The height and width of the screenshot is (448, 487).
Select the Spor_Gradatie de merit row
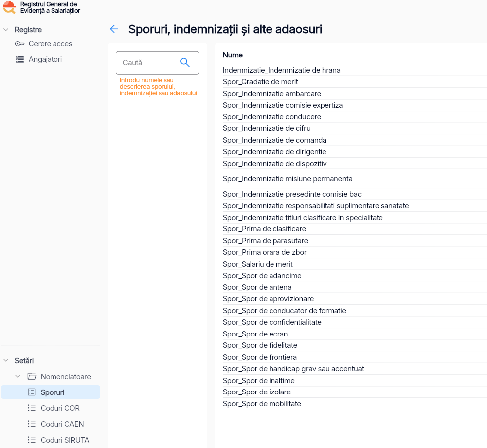point(260,82)
